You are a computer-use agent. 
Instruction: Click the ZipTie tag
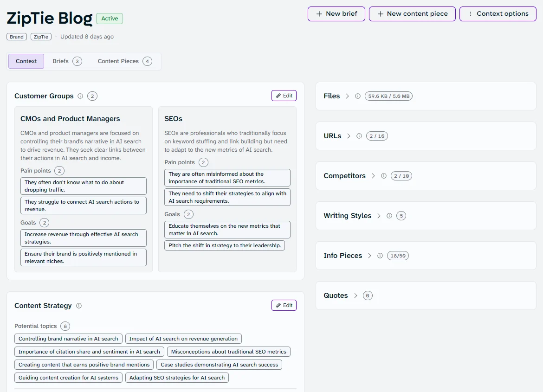[41, 37]
